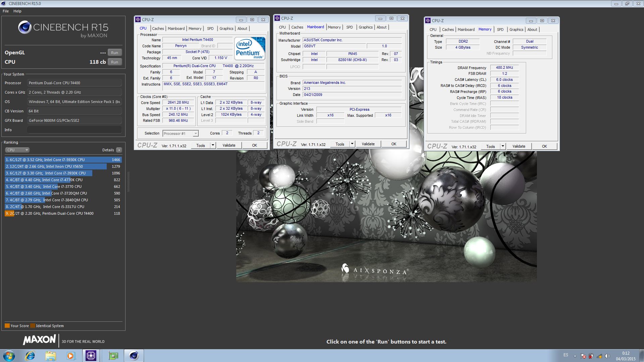Select ranking row Intel Core i7-3840QM CPU

(63, 200)
